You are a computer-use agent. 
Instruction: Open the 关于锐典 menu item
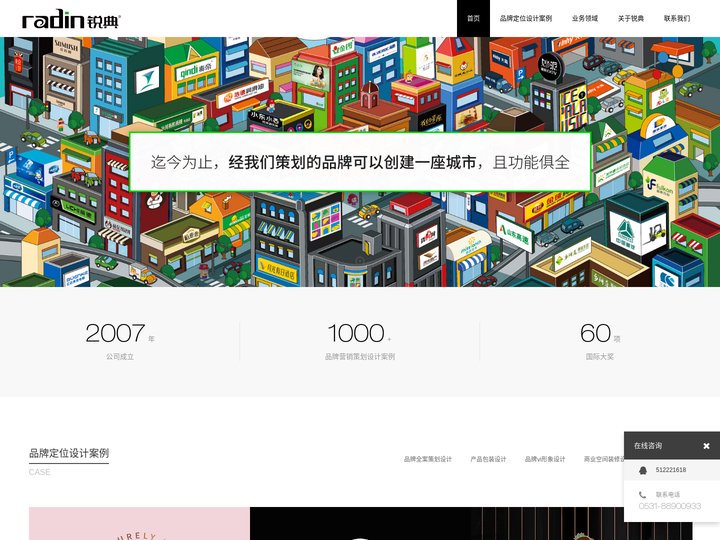(x=631, y=18)
